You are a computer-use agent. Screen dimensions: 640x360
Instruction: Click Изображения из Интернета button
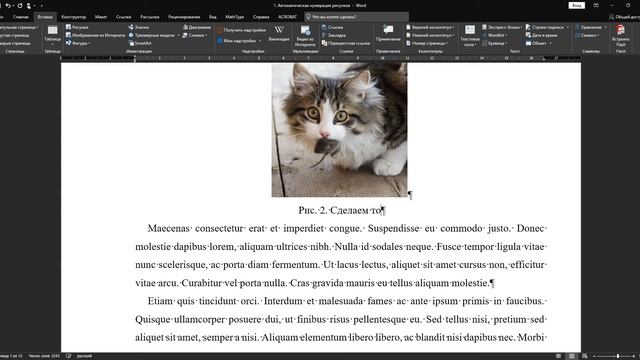96,36
